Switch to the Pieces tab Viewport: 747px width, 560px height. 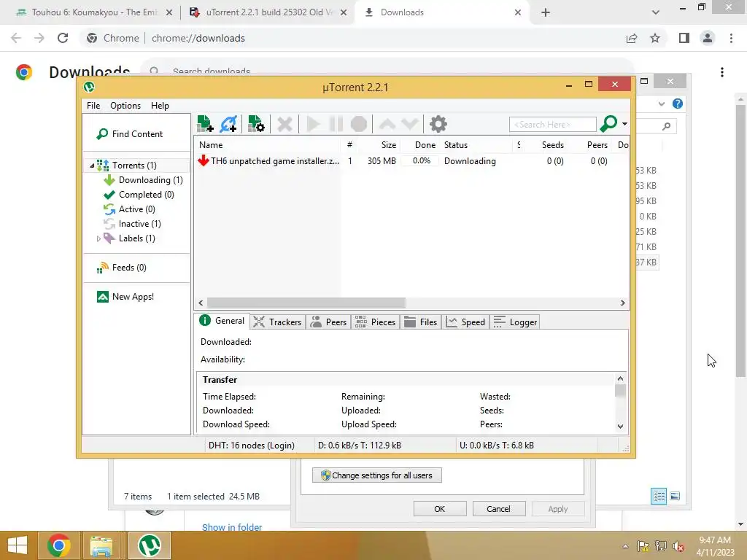[x=376, y=322]
